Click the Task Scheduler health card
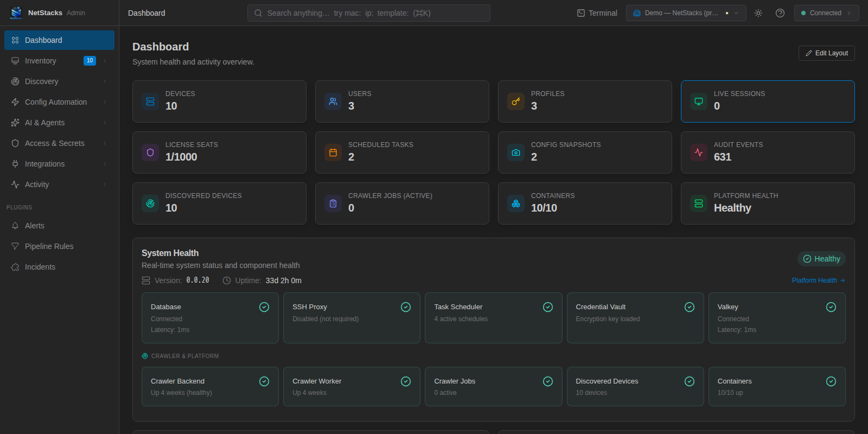This screenshot has width=868, height=434. click(494, 318)
